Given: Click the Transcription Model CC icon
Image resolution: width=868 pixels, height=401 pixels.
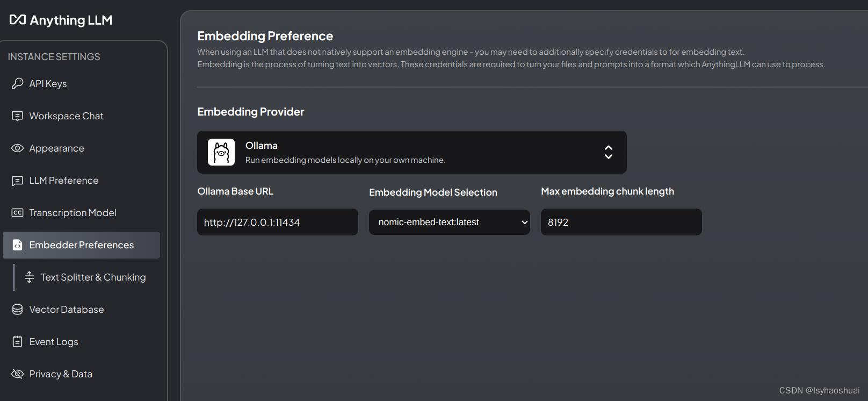Looking at the screenshot, I should (17, 212).
